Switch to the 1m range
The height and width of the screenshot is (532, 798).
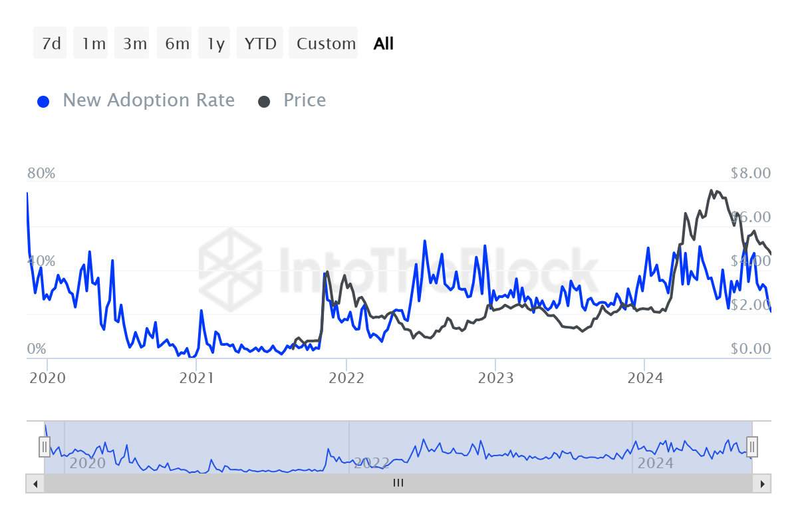coord(93,44)
